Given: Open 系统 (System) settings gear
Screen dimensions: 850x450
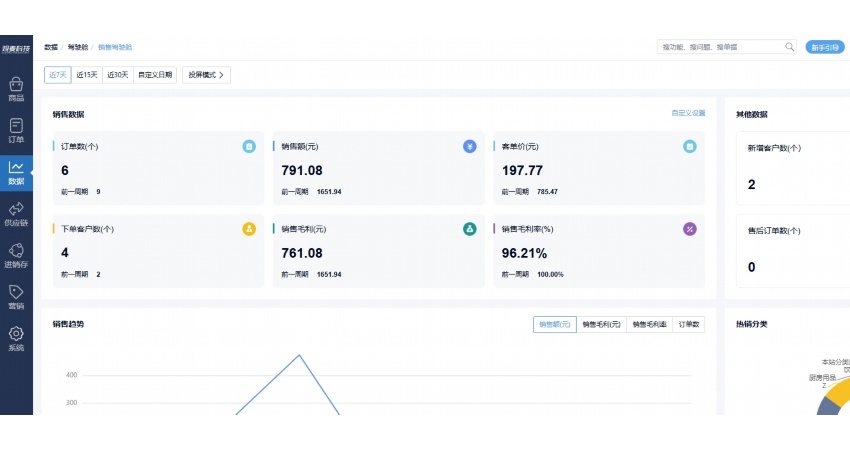Looking at the screenshot, I should click(x=16, y=339).
